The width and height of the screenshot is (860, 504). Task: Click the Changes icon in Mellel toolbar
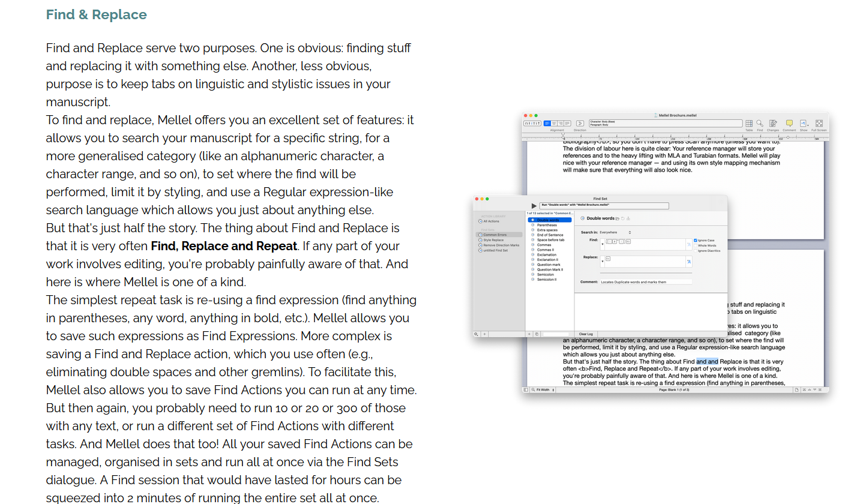(773, 123)
